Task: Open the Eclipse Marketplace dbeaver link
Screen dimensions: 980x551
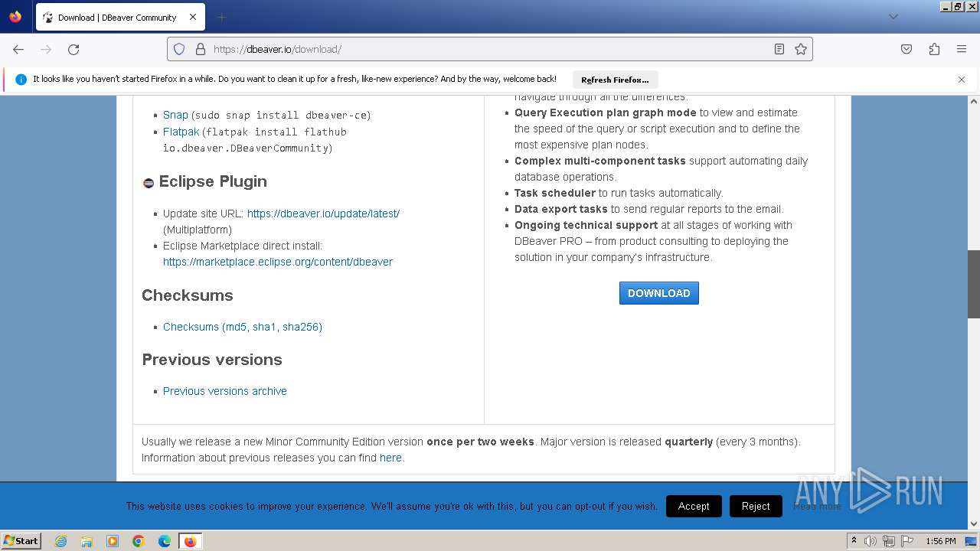Action: (x=278, y=262)
